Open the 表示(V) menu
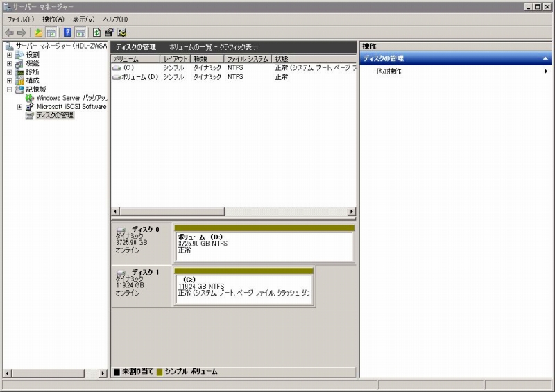555x392 pixels. coord(83,19)
